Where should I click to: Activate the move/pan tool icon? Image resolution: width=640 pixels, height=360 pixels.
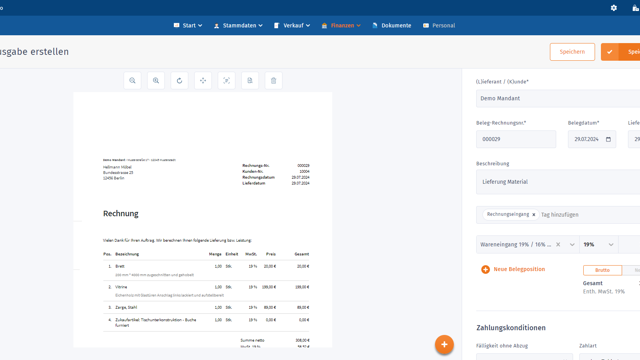pos(203,81)
